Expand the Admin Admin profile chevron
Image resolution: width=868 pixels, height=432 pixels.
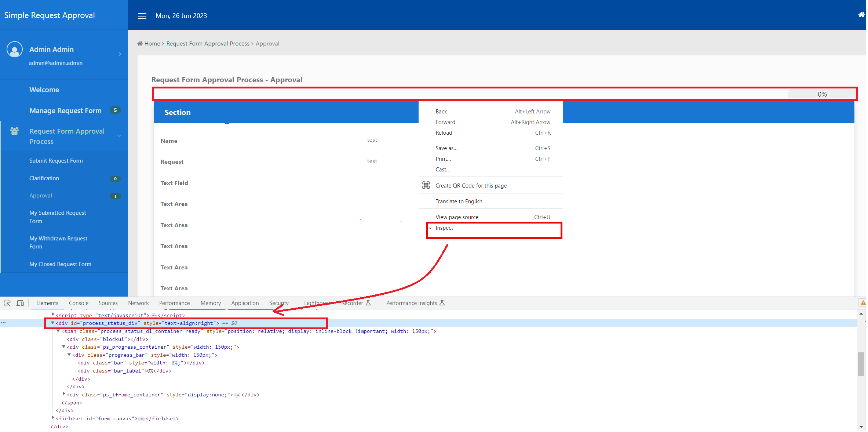click(120, 54)
